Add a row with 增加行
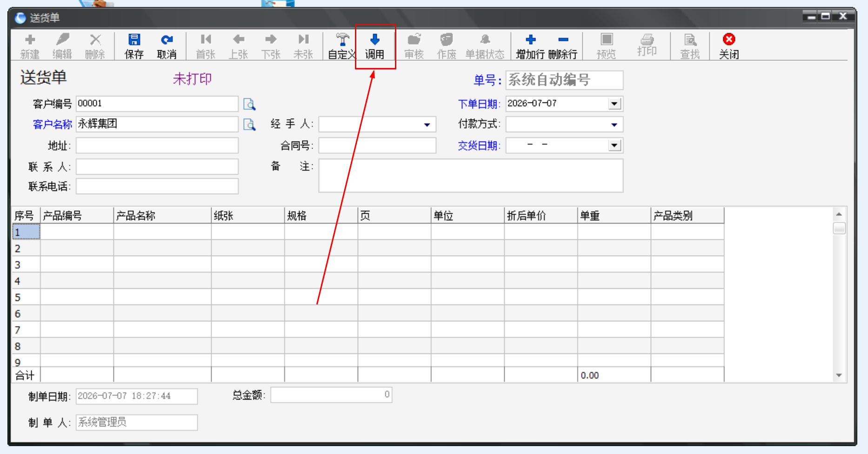The width and height of the screenshot is (868, 454). [x=530, y=46]
